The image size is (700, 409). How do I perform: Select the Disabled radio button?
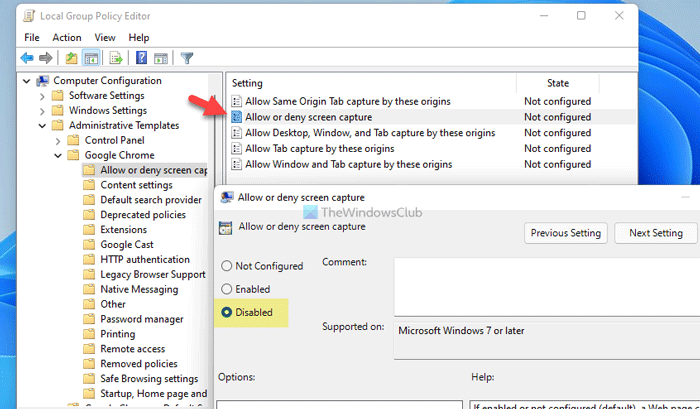[x=227, y=313]
